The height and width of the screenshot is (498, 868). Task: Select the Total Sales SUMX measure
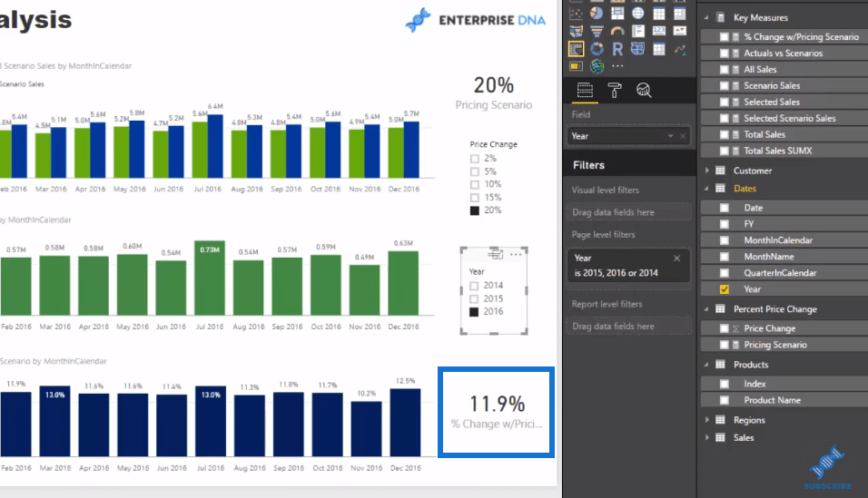[778, 151]
